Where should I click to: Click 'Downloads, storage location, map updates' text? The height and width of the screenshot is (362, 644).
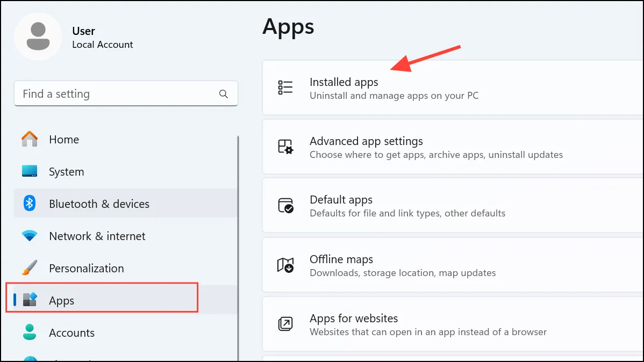coord(403,273)
